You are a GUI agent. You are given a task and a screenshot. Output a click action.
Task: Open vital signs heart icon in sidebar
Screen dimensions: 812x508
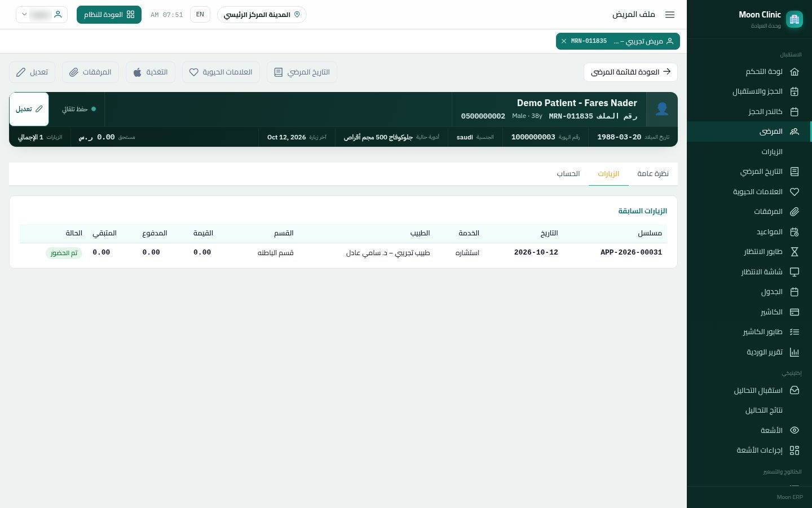point(795,192)
